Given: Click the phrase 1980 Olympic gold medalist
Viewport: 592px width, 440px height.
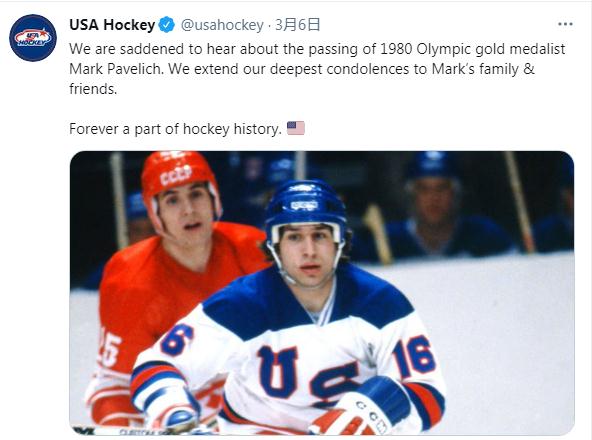Looking at the screenshot, I should point(472,49).
